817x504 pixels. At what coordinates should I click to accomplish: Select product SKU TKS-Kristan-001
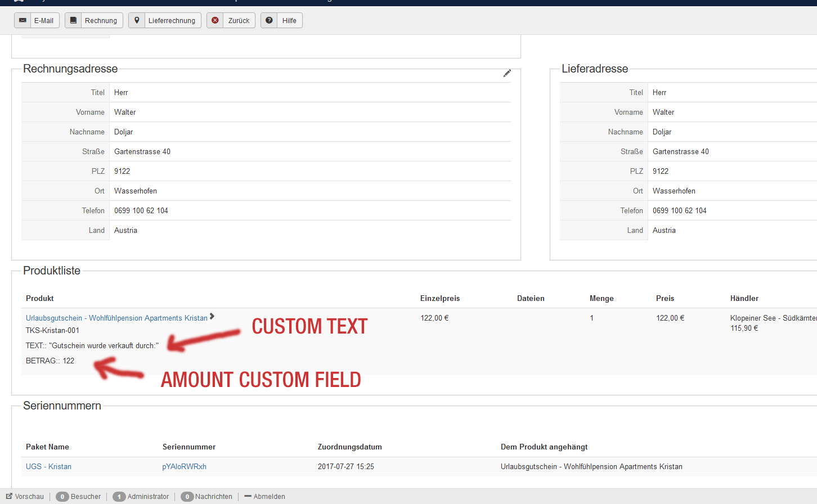(x=52, y=331)
